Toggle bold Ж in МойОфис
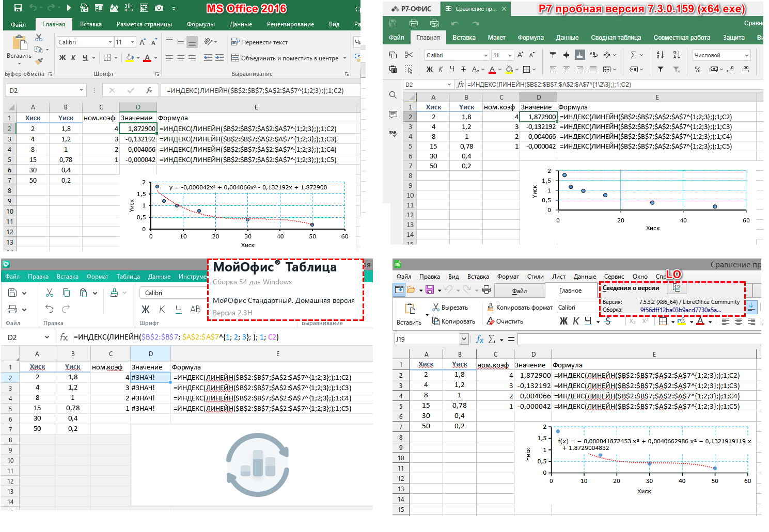769x532 pixels. click(x=146, y=309)
